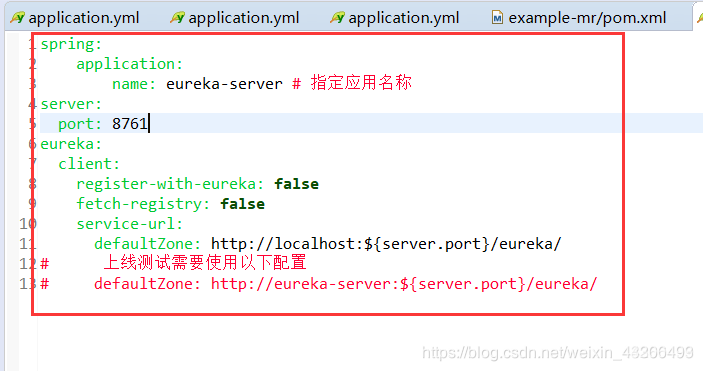The image size is (703, 371).
Task: Click the comment "# 指定应用名称"
Action: click(x=352, y=83)
